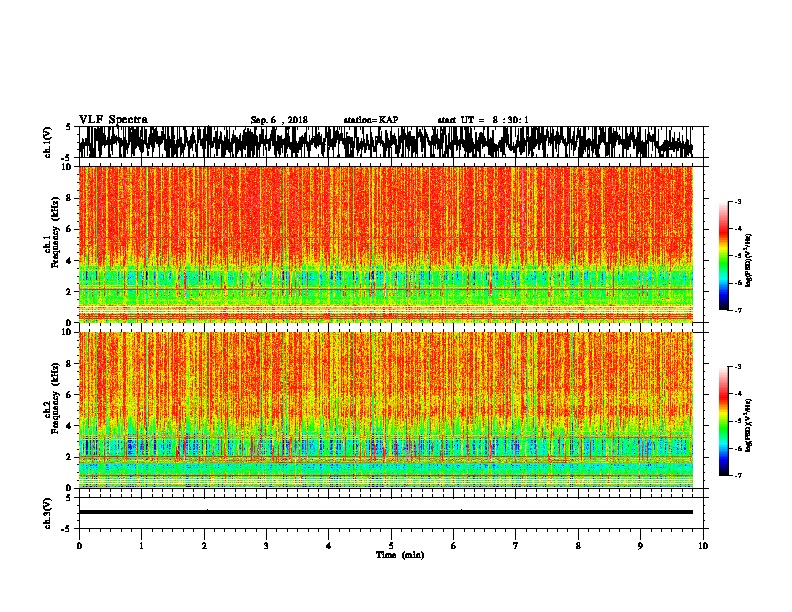Click the "-3" label on ch.1 color bar

coord(737,201)
